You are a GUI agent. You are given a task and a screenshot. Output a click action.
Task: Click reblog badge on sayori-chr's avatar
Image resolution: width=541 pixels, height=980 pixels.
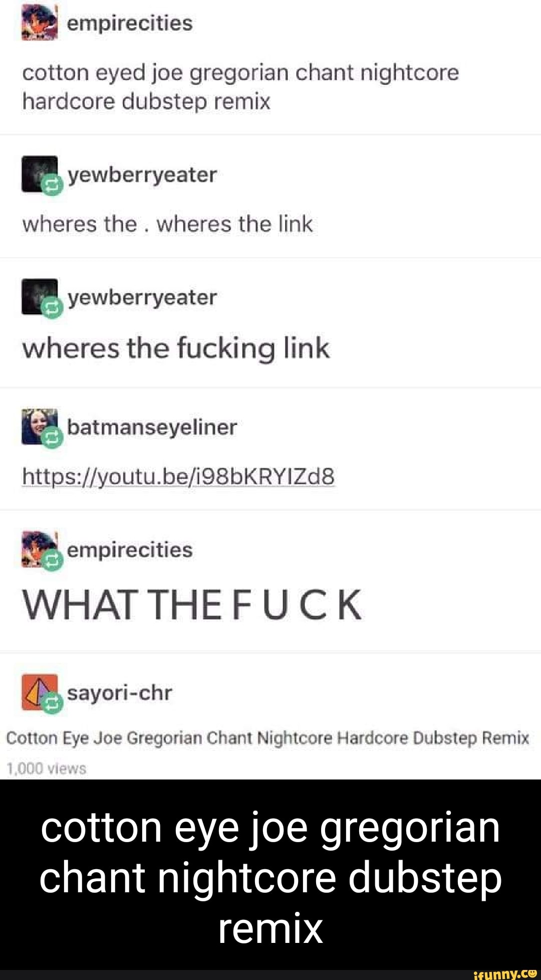click(x=52, y=705)
